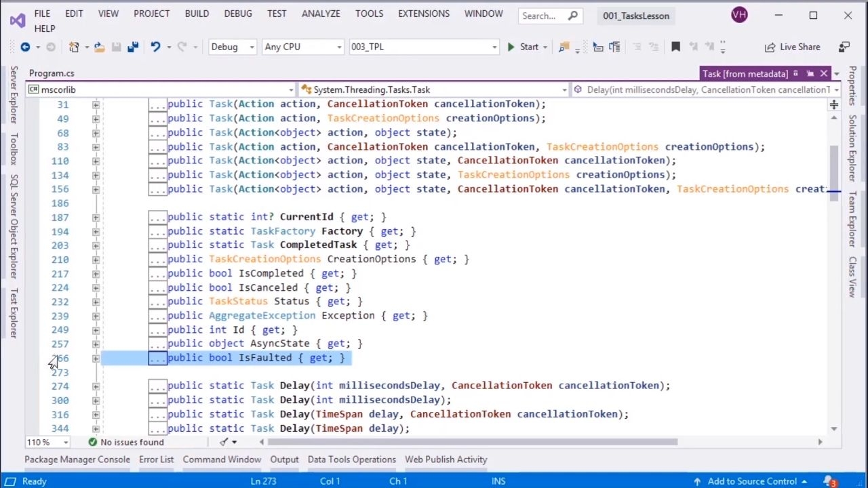Open the Send Feedback icon
The height and width of the screenshot is (488, 868).
tap(844, 47)
